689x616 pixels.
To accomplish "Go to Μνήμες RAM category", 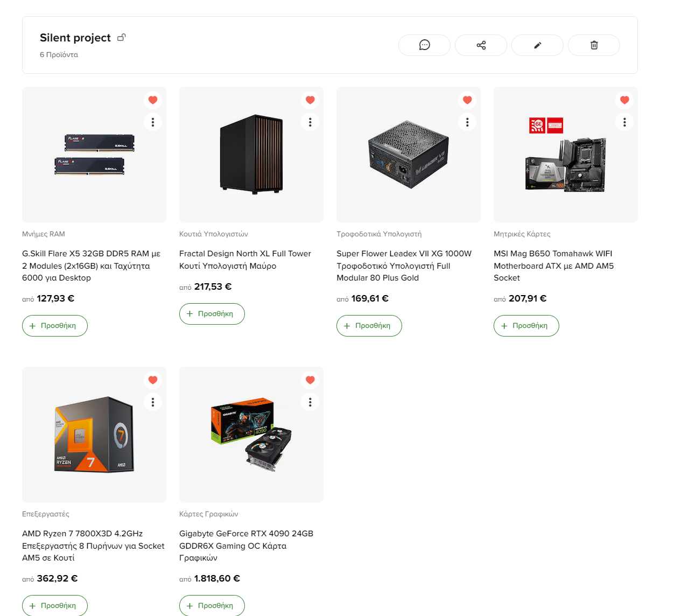I will click(x=44, y=234).
